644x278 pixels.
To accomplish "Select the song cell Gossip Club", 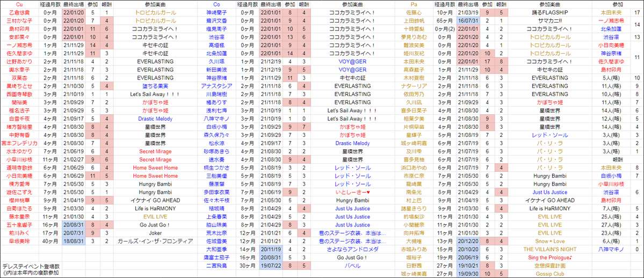I will tap(549, 274).
